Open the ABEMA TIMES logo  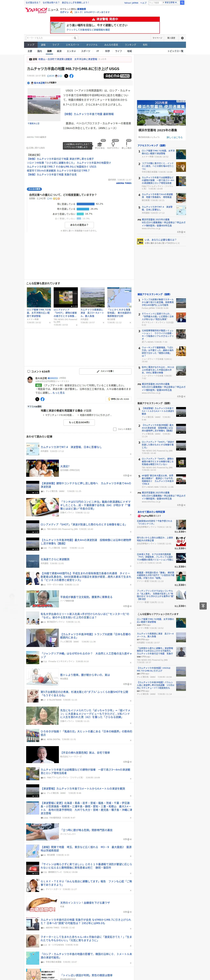click(x=117, y=76)
